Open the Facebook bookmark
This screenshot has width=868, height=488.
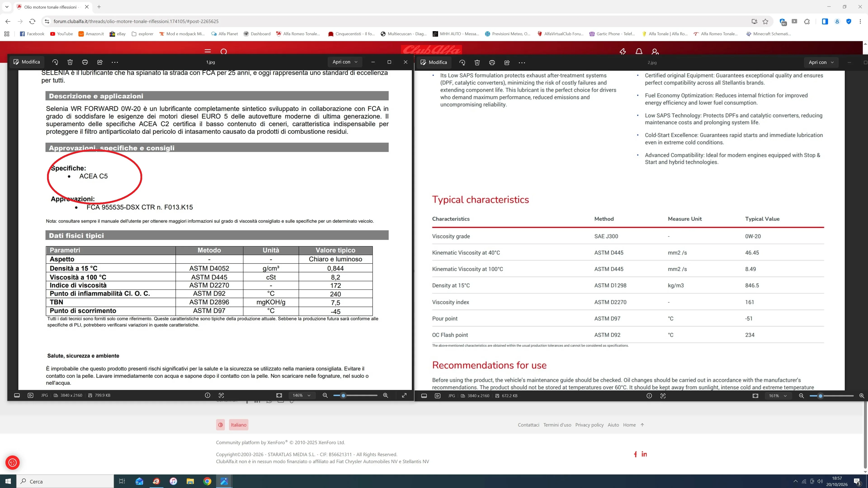coord(32,34)
